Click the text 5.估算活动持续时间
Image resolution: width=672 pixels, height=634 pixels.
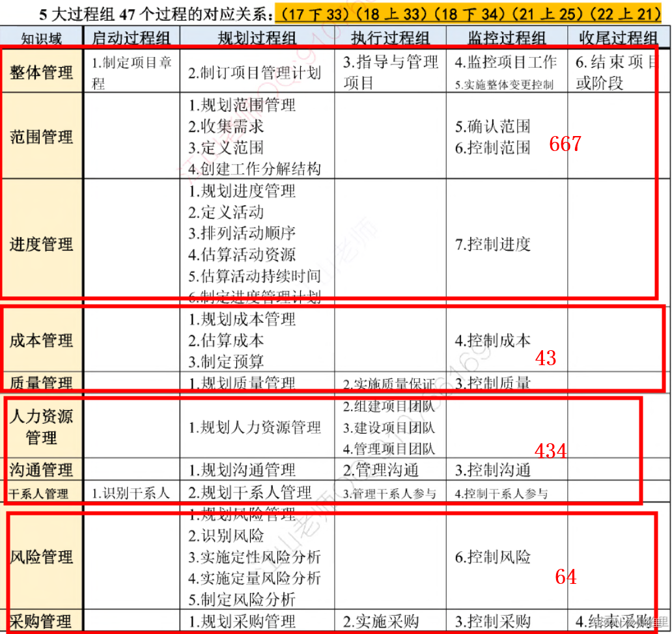(x=255, y=276)
